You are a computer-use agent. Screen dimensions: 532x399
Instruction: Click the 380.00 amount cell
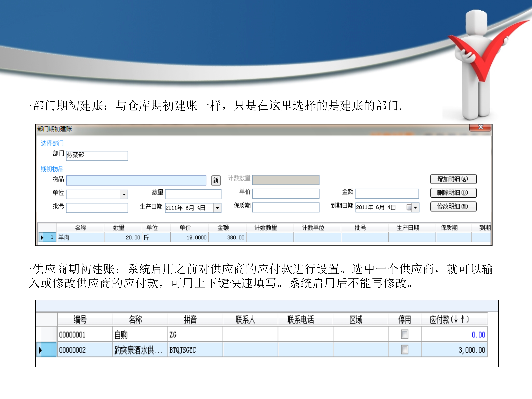point(227,237)
